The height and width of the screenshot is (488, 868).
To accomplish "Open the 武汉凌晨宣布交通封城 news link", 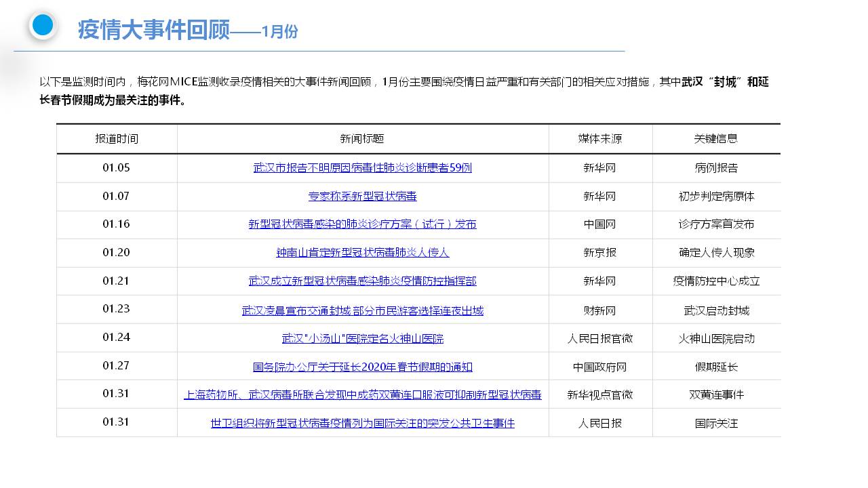I will (362, 310).
